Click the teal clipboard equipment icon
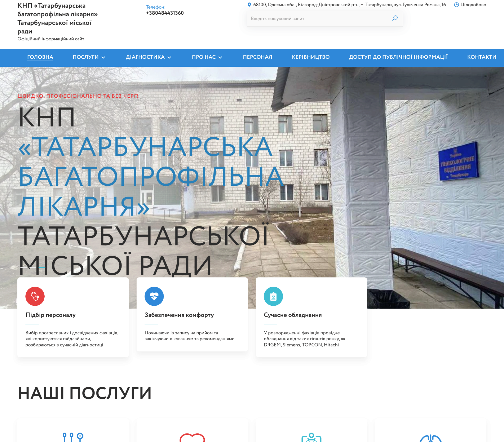Image resolution: width=504 pixels, height=442 pixels. point(273,296)
